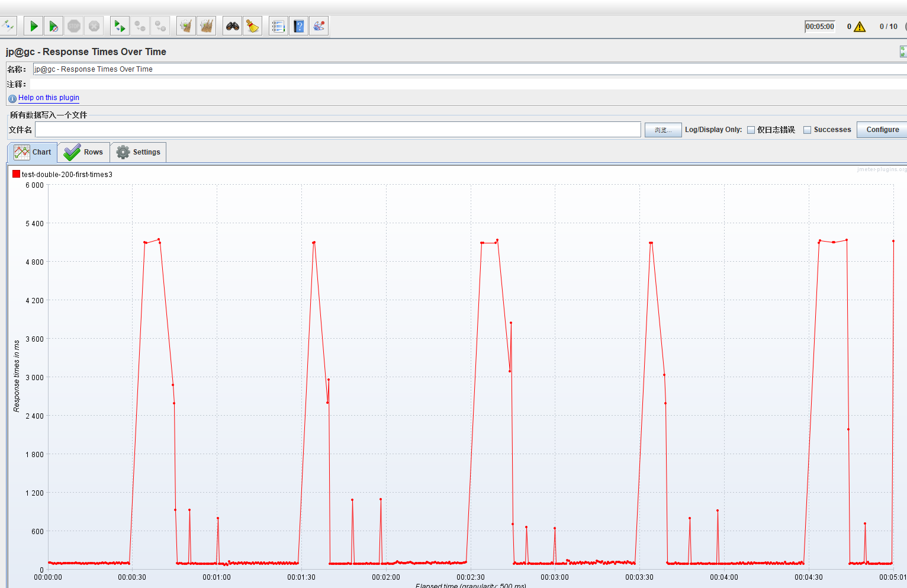Click the 文件名 filename input field
The image size is (907, 588).
coord(338,130)
